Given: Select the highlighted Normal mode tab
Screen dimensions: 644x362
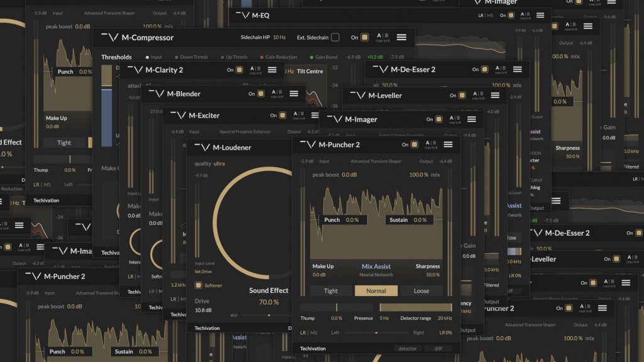Looking at the screenshot, I should [x=375, y=291].
